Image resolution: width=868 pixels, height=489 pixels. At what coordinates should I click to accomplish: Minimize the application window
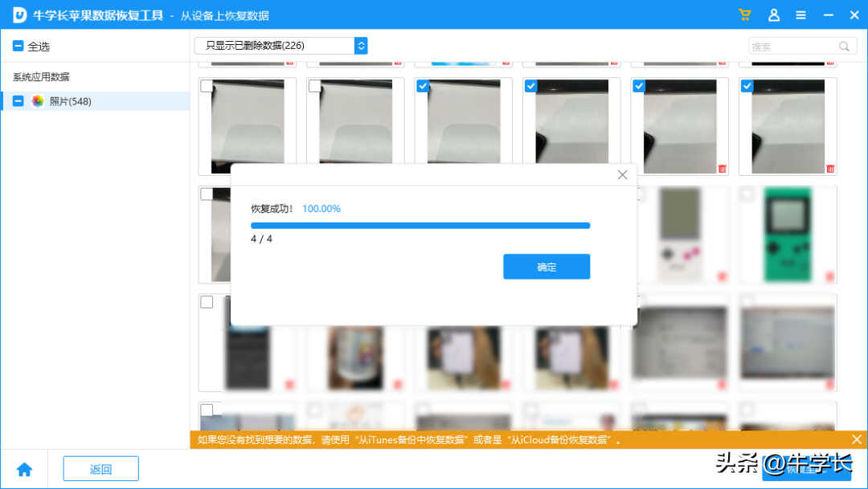click(828, 15)
